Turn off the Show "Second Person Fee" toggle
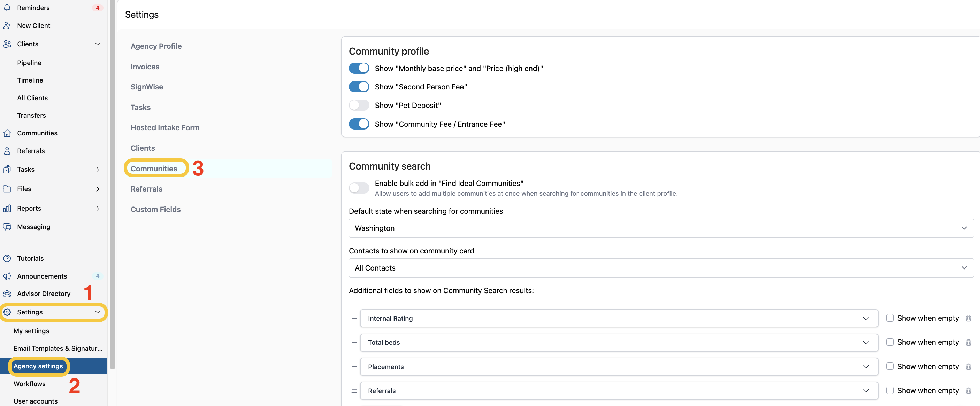Viewport: 980px width, 406px height. point(359,87)
